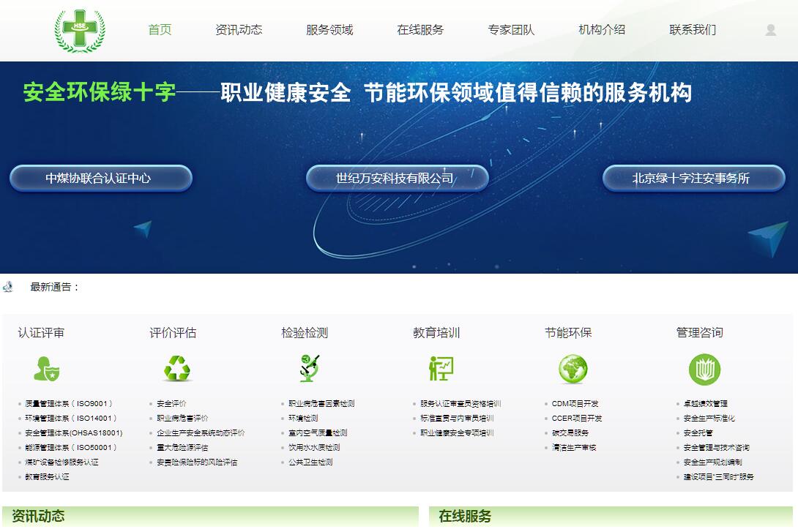The width and height of the screenshot is (798, 532).
Task: Open the CDM项目开发 link
Action: coord(575,404)
